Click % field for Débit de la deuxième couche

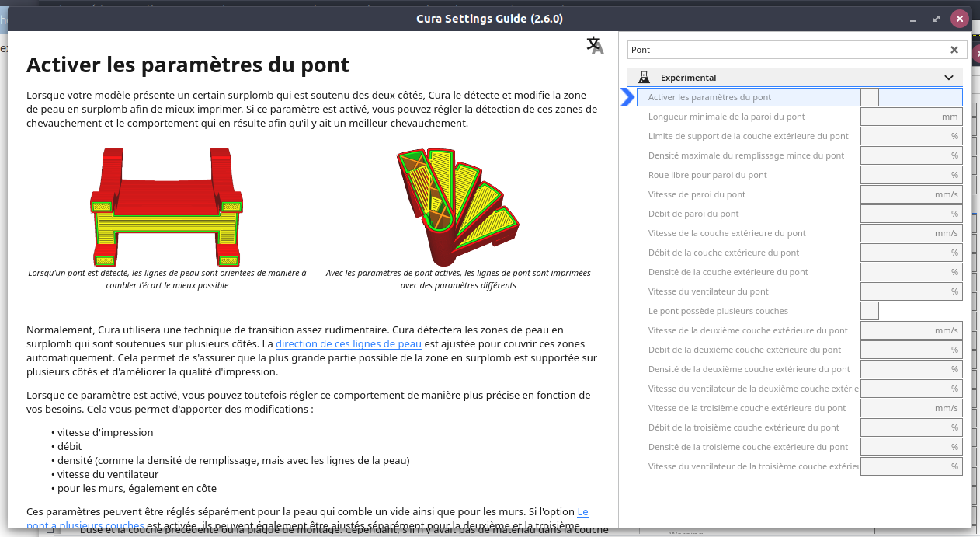[912, 350]
